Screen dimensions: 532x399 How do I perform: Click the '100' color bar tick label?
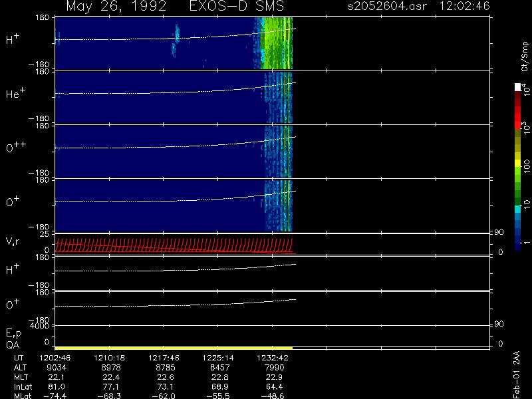click(527, 167)
